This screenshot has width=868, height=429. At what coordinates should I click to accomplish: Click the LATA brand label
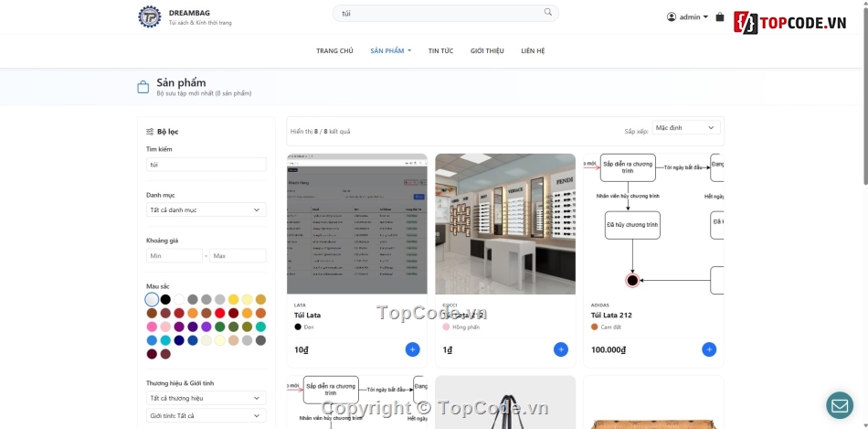[x=300, y=305]
